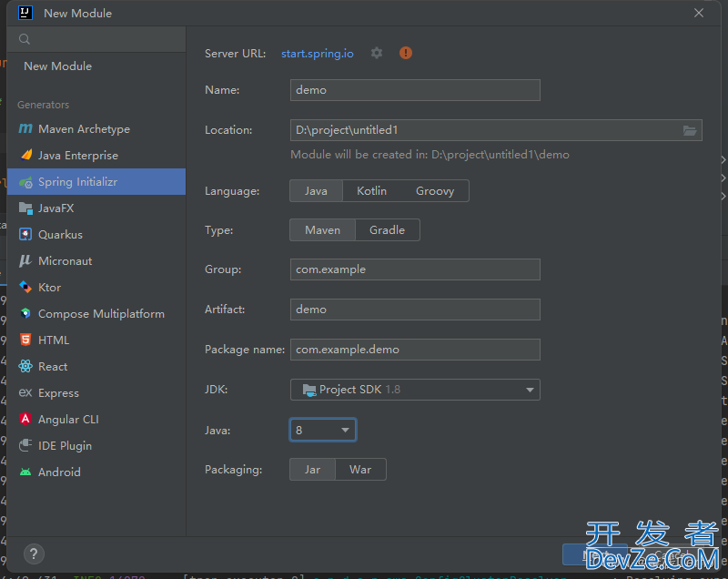Open server URL settings gear
Screen dimensions: 728x579
377,53
